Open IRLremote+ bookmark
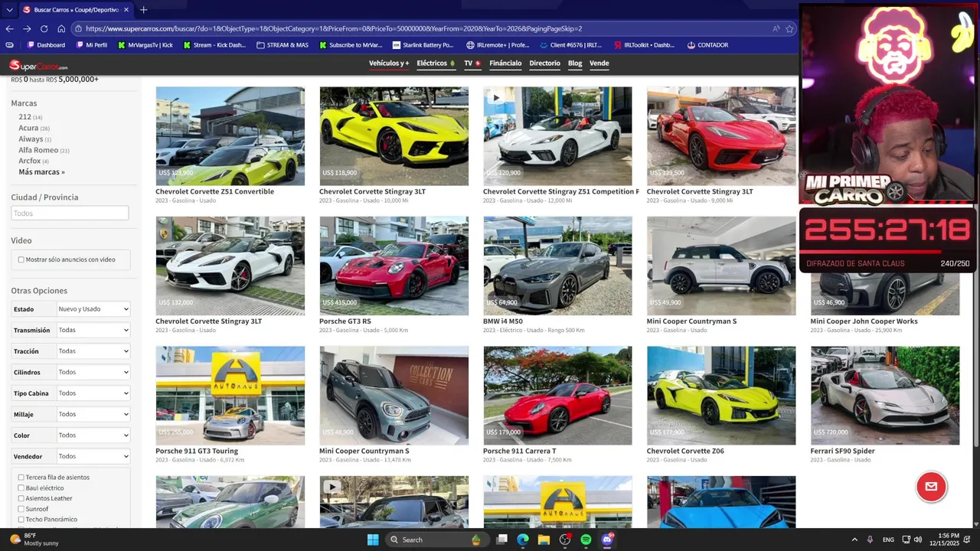The width and height of the screenshot is (980, 551). click(498, 45)
